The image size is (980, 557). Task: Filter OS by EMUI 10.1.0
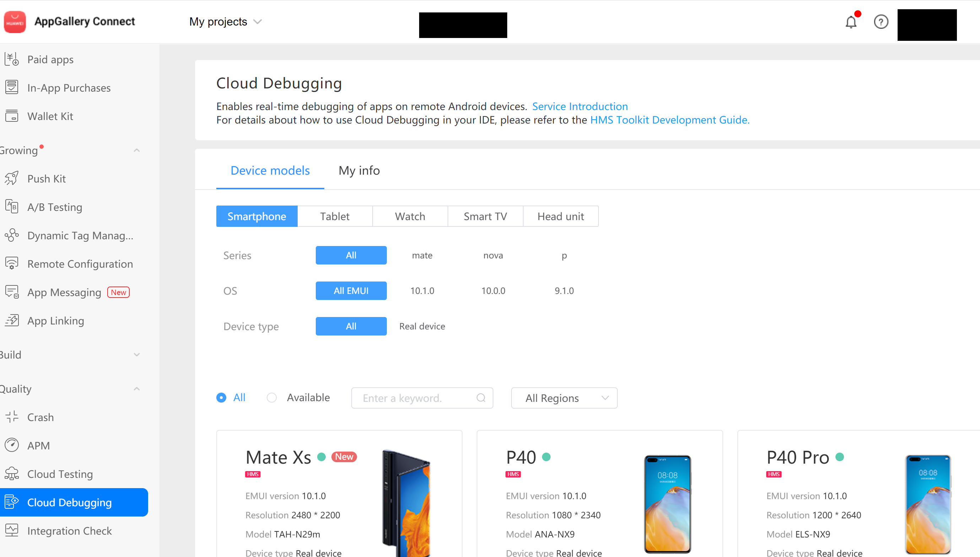422,290
